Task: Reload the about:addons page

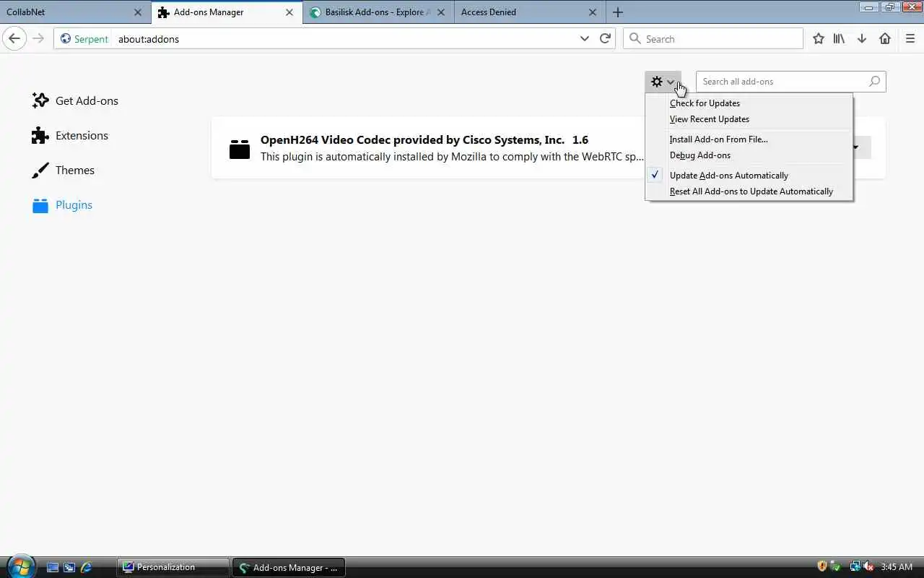Action: (x=605, y=38)
